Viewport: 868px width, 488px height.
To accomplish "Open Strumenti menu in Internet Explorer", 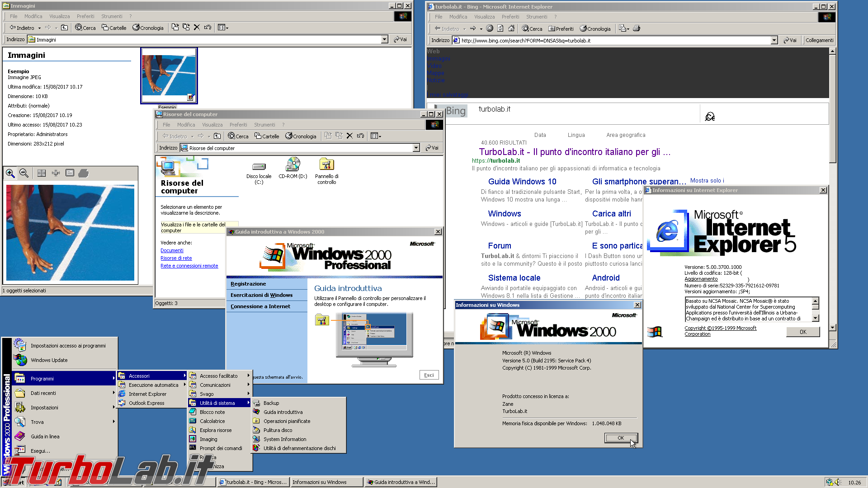I will [x=537, y=17].
